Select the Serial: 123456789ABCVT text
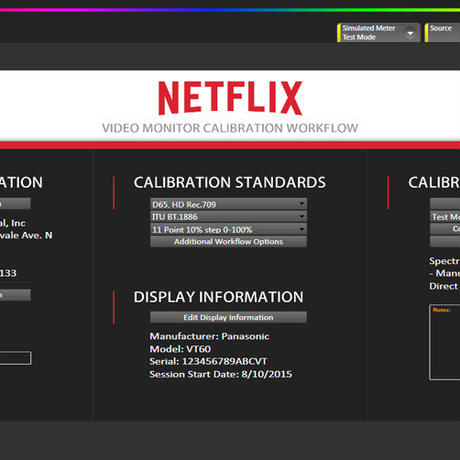Image resolution: width=460 pixels, height=460 pixels. point(208,361)
